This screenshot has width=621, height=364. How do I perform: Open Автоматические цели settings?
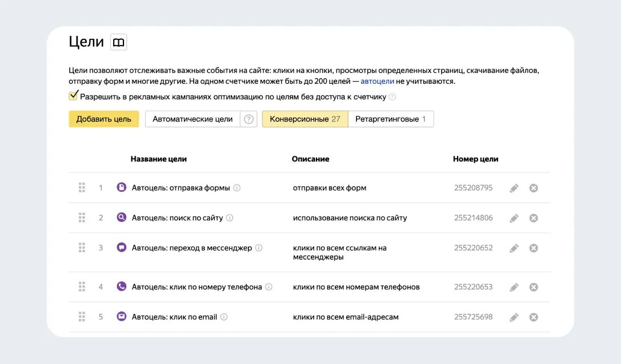(x=193, y=119)
